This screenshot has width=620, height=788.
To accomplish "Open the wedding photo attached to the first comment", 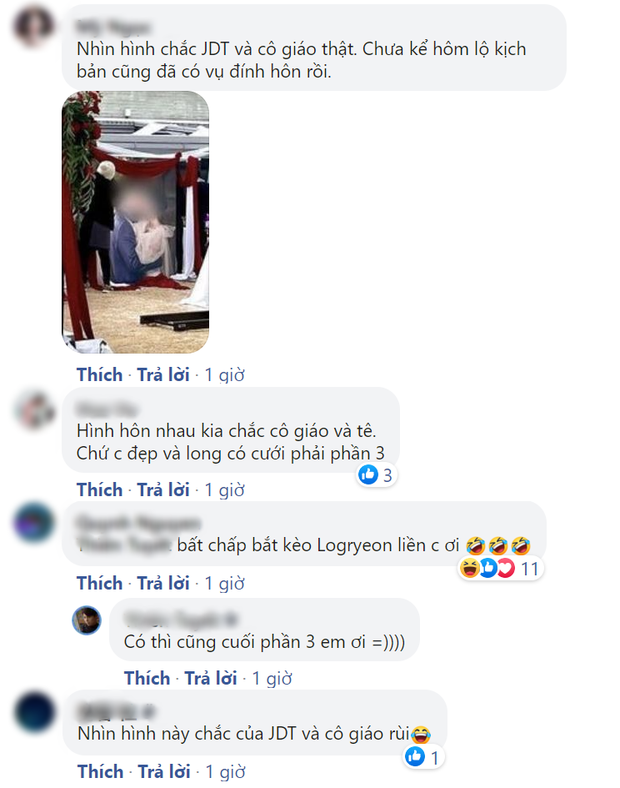I will click(135, 222).
